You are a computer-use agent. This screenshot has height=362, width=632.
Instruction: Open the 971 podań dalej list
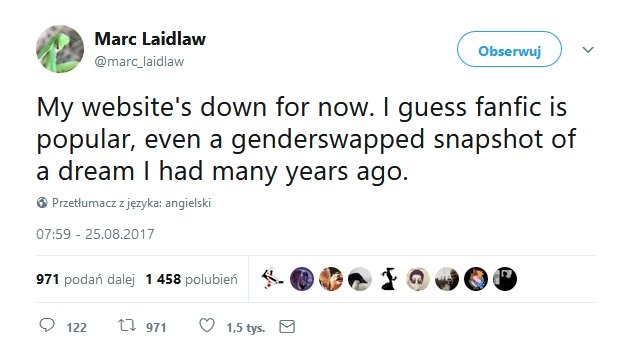coord(85,279)
